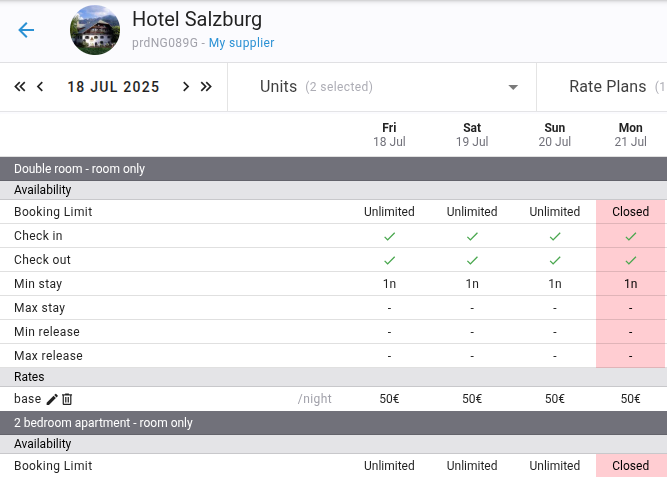Image resolution: width=667 pixels, height=477 pixels.
Task: Jump back with double left chevron
Action: coord(20,87)
